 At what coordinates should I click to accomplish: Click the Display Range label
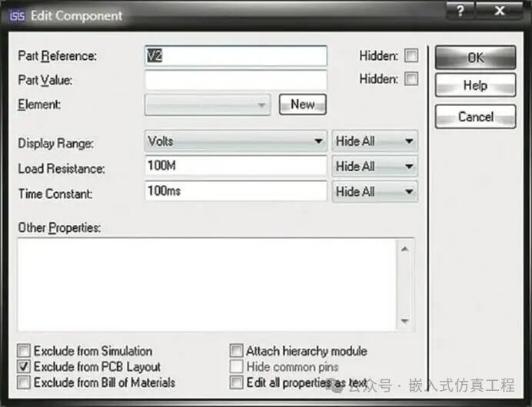(x=55, y=143)
